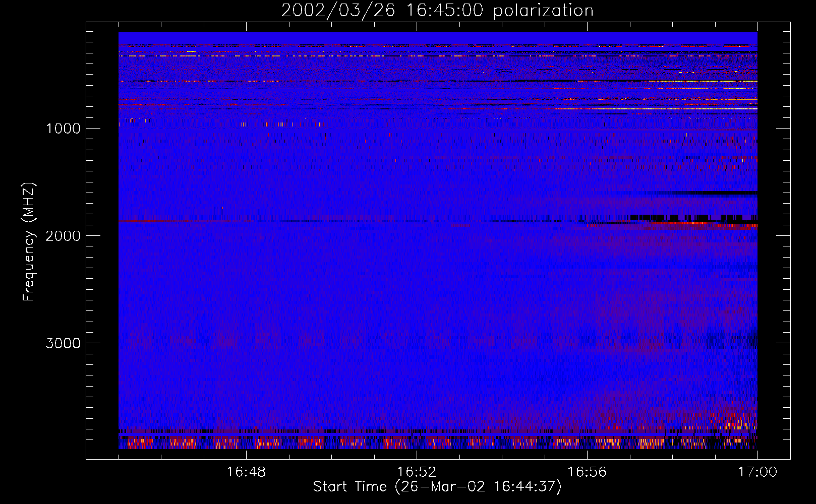Click the 16:48 time axis label
The image size is (816, 504).
tap(246, 472)
